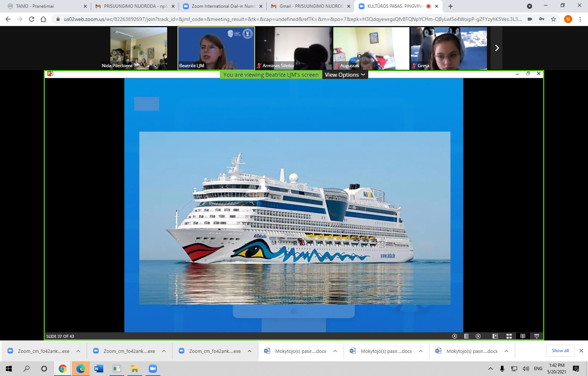
Task: Open View Options dropdown
Action: 345,75
